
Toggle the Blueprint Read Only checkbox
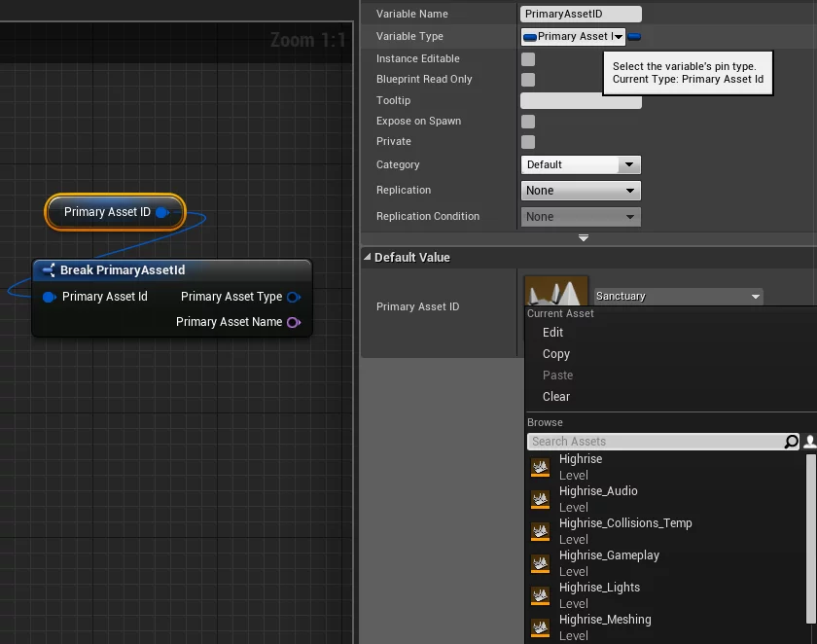coord(528,80)
